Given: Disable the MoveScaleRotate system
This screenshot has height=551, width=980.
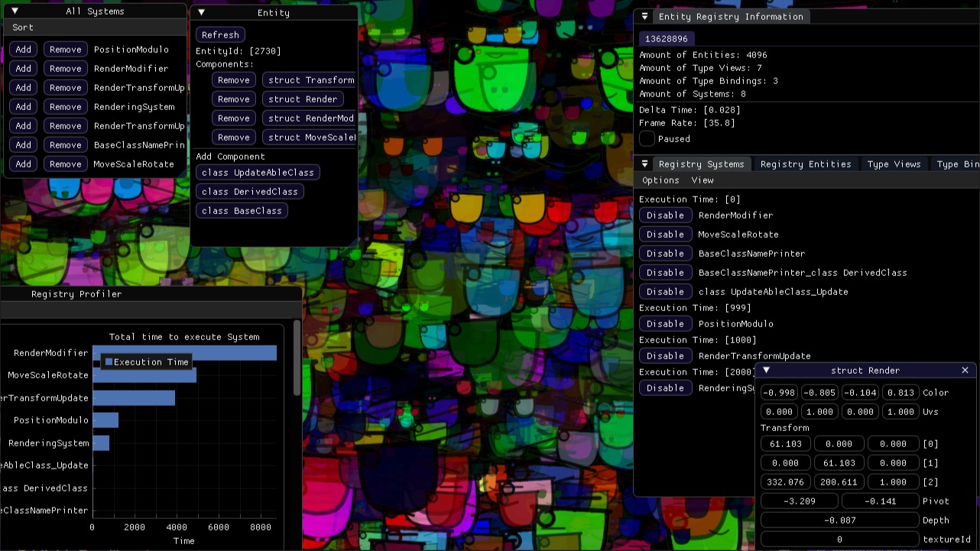Looking at the screenshot, I should (x=666, y=234).
